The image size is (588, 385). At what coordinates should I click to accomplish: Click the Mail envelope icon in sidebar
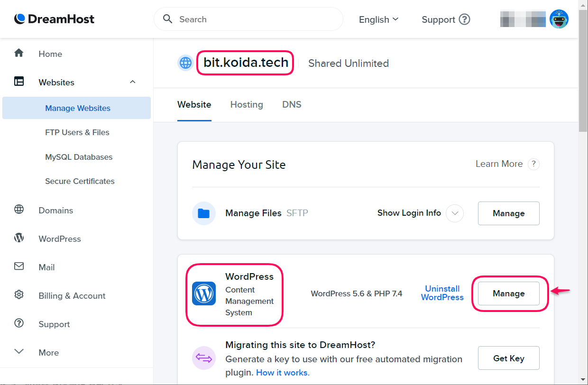(19, 266)
